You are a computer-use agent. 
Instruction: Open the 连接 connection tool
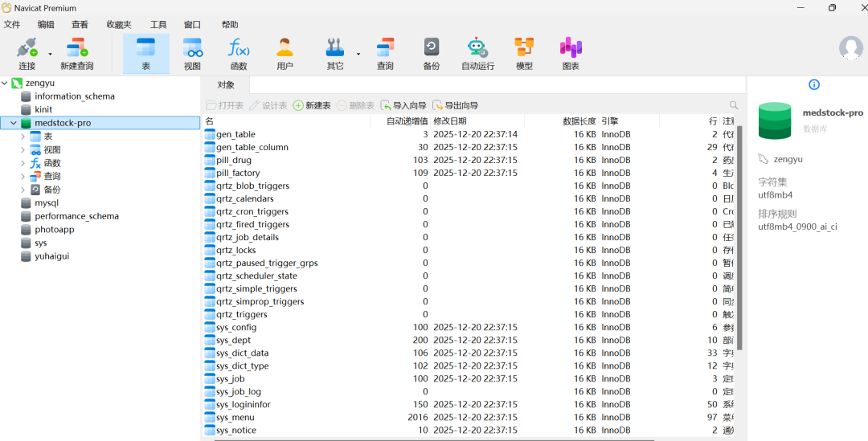click(27, 54)
